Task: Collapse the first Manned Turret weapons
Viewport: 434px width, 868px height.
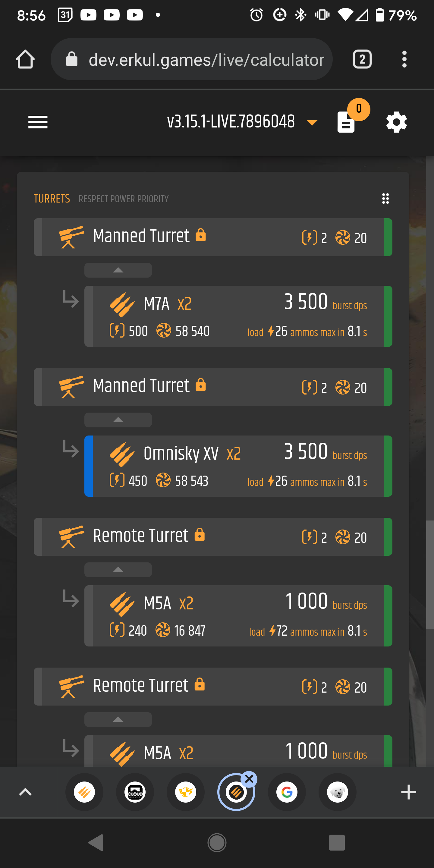Action: [x=118, y=270]
